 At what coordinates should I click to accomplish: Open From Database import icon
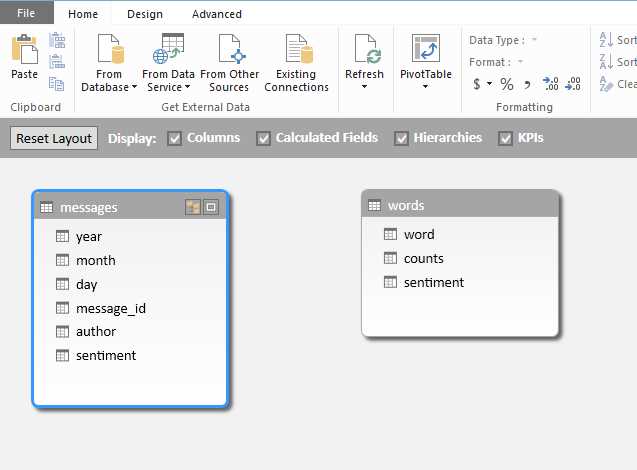[x=110, y=49]
